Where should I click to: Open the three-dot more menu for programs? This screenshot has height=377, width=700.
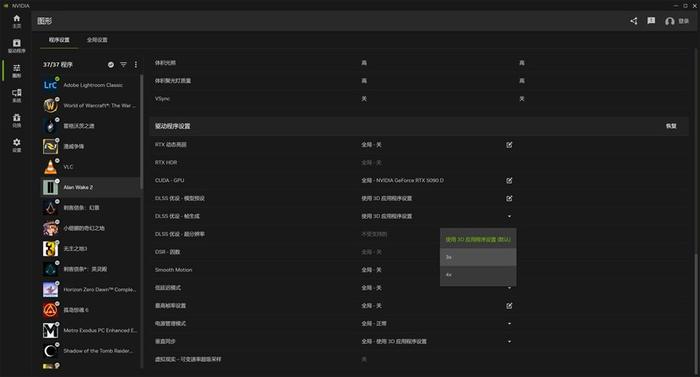pos(136,65)
